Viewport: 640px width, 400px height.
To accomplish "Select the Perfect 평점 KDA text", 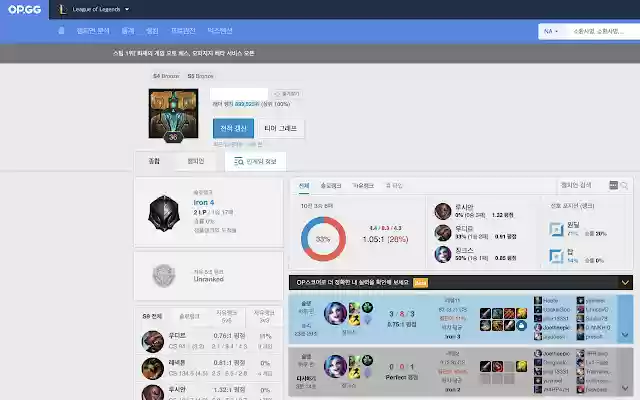I will click(402, 378).
